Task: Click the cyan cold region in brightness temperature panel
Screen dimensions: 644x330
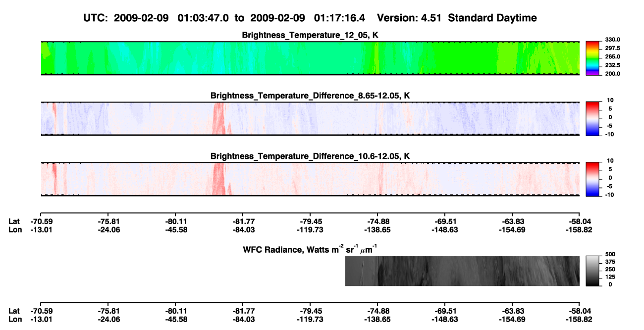Action: [x=218, y=58]
